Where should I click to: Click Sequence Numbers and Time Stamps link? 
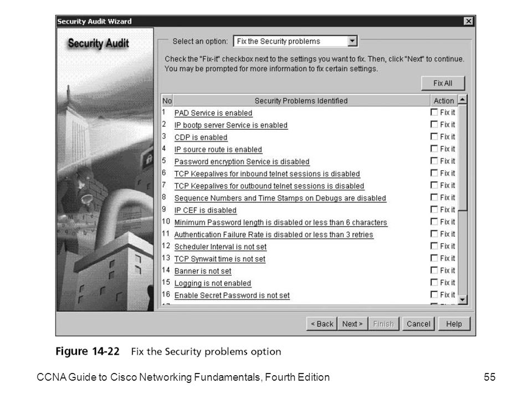(280, 198)
